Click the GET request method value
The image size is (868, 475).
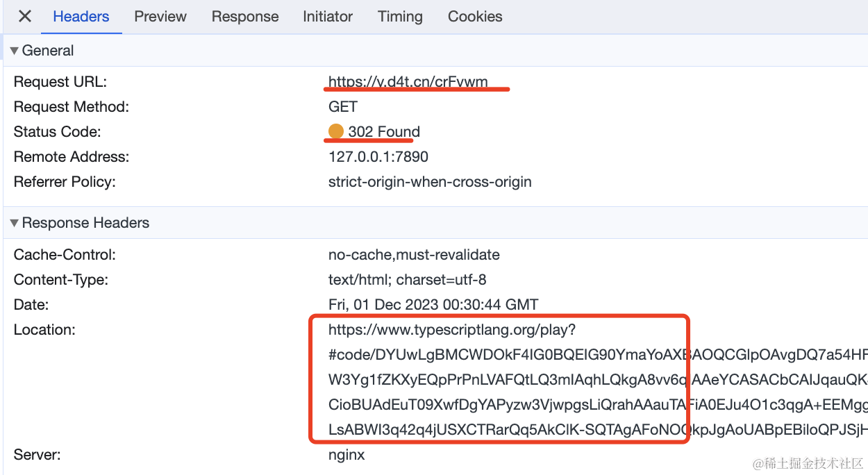click(343, 107)
